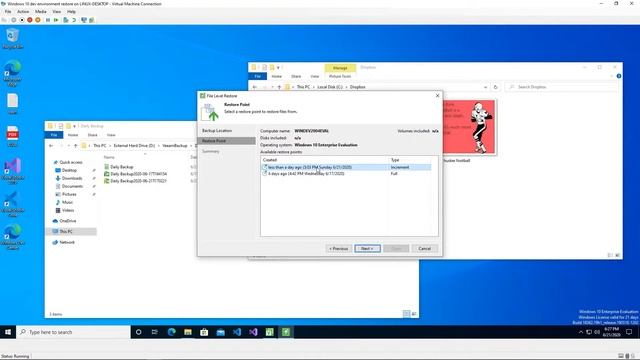The image size is (640, 360).
Task: Click the red Shut Down VM toolbar icon
Action: [30, 20]
